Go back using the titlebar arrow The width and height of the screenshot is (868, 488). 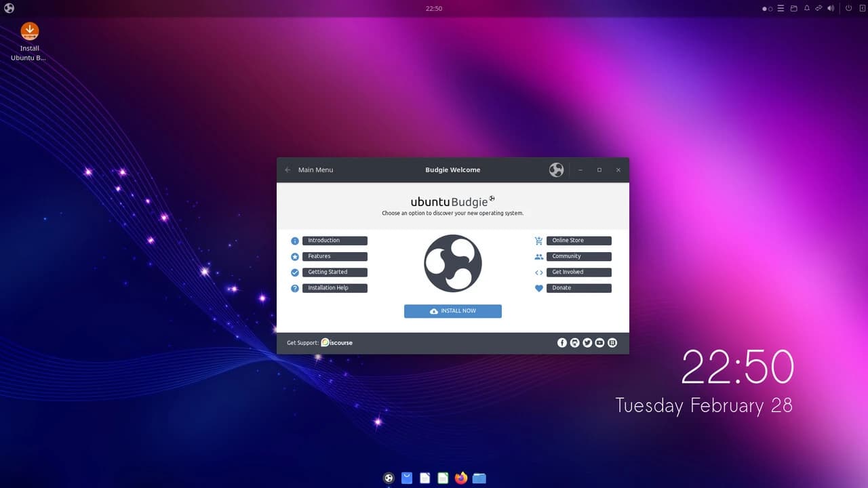pyautogui.click(x=288, y=169)
